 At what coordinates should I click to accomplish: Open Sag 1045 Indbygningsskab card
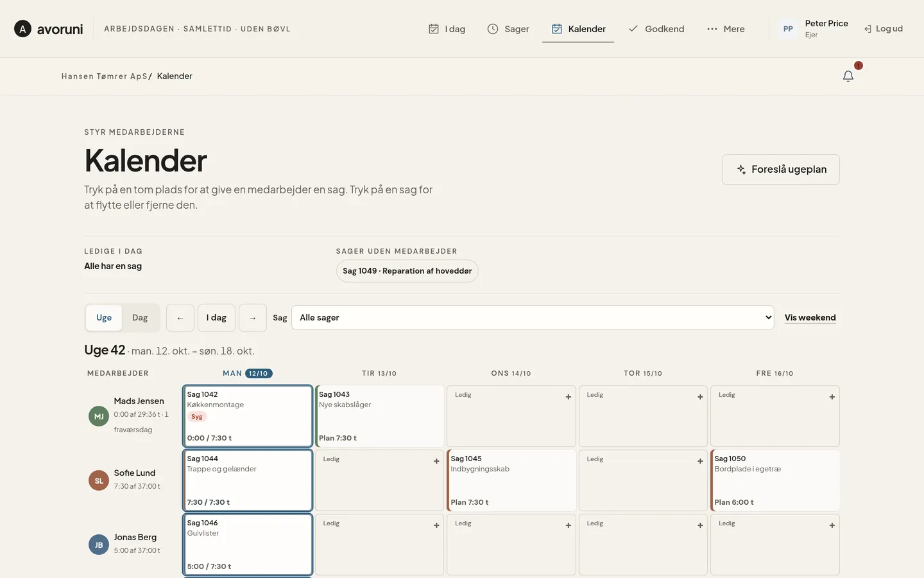pyautogui.click(x=511, y=480)
